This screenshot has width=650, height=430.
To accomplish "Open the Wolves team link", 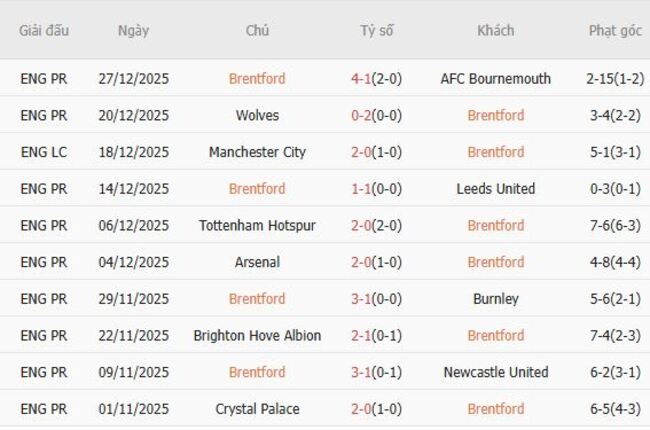I will point(257,116).
